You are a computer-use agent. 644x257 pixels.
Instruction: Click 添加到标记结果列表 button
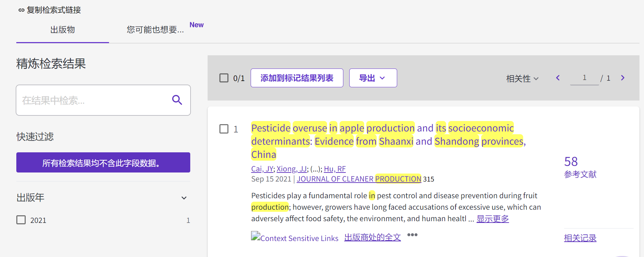tap(296, 78)
